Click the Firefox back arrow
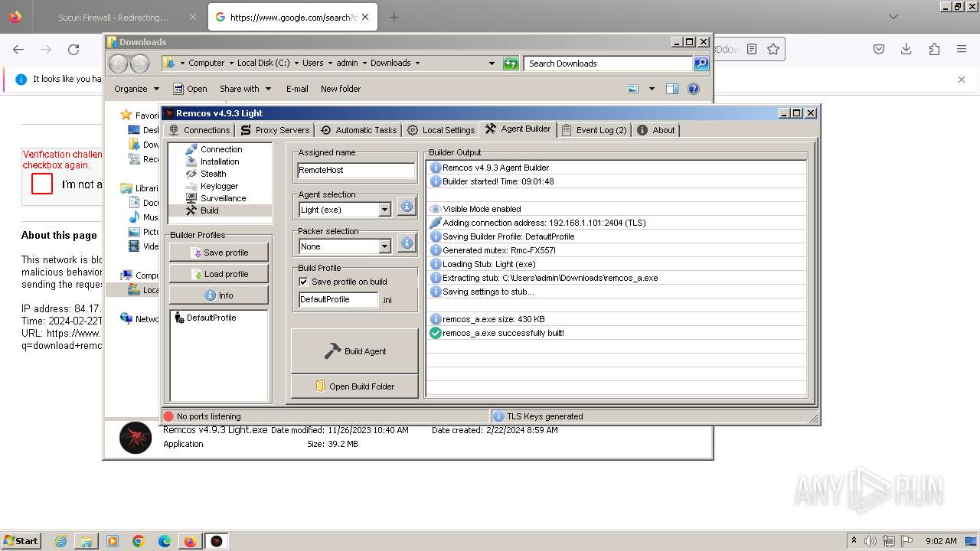 [x=18, y=49]
